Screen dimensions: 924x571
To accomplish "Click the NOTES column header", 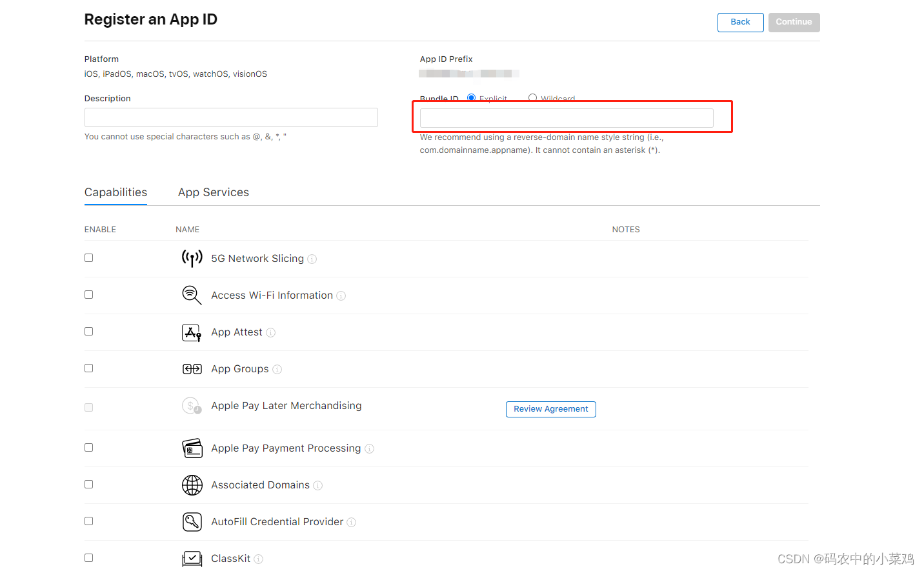I will pyautogui.click(x=626, y=230).
